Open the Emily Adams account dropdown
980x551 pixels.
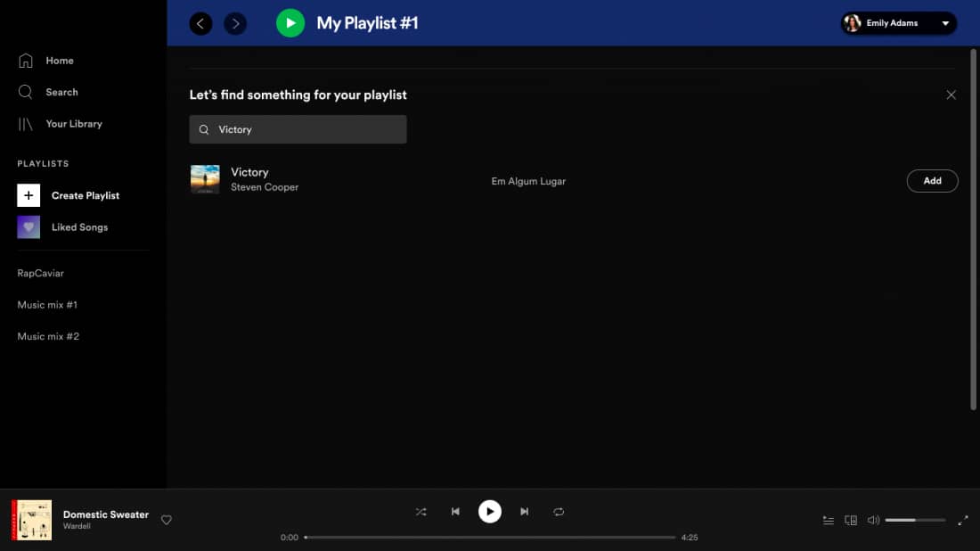(898, 23)
